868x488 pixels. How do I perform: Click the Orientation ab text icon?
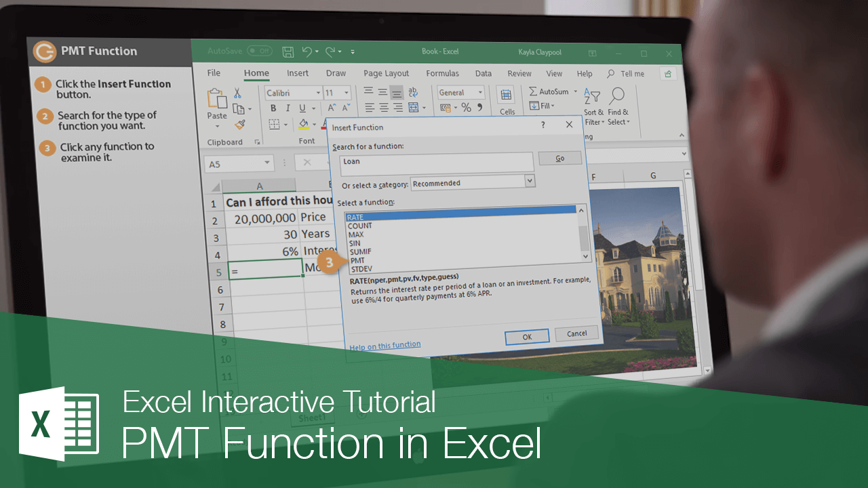(x=413, y=93)
